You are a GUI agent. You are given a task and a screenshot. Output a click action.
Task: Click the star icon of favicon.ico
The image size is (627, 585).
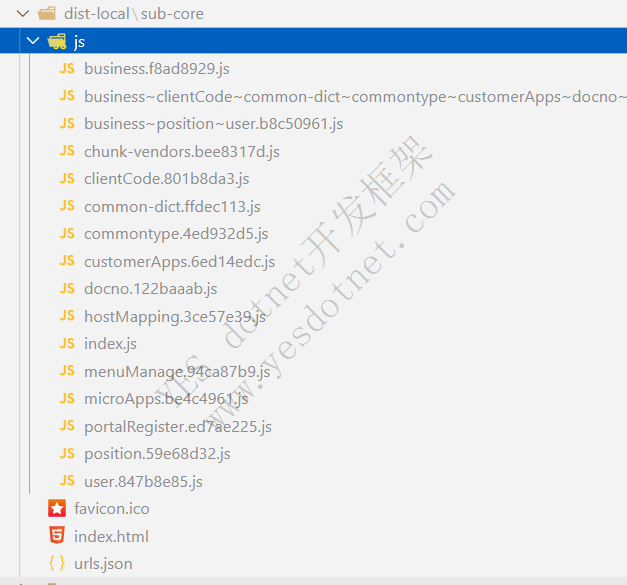point(57,508)
